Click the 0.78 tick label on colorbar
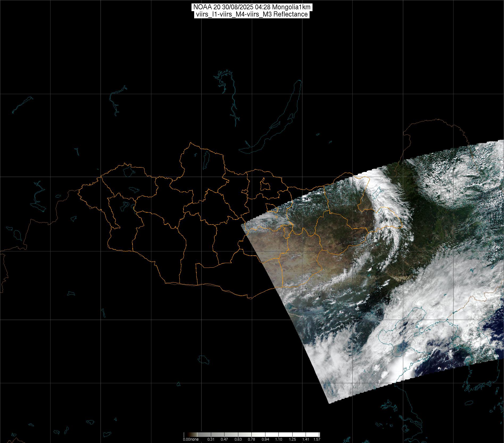504x443 pixels. [251, 439]
